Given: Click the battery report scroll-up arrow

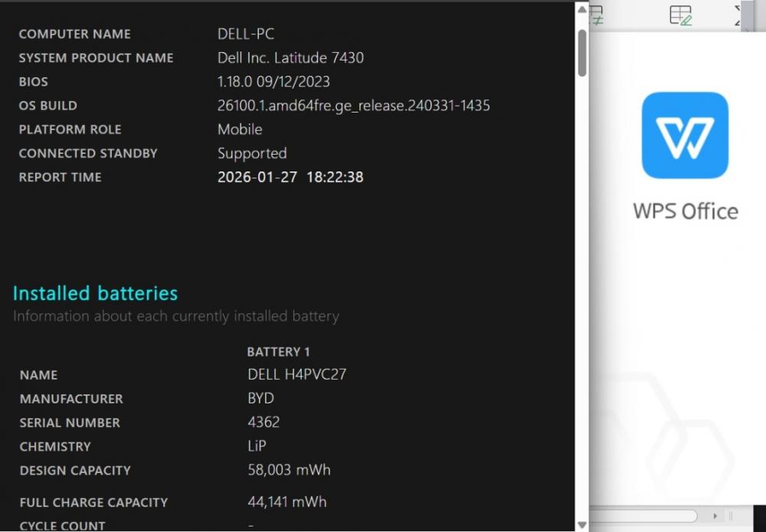Looking at the screenshot, I should [x=582, y=9].
